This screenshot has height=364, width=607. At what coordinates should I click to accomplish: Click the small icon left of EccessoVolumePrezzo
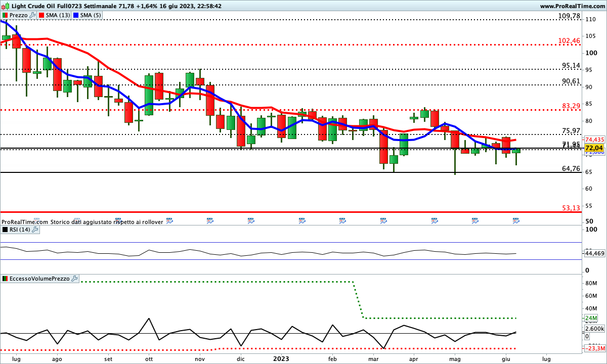pos(5,279)
